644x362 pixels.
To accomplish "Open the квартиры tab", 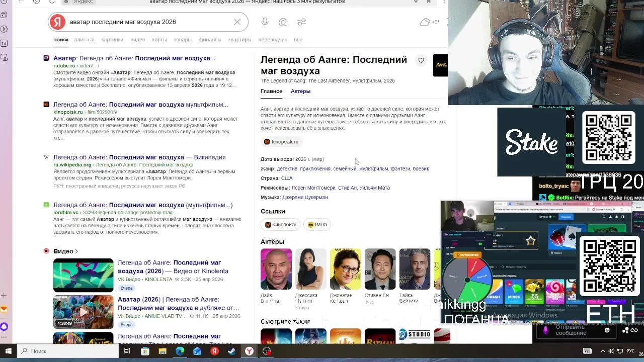I will 239,40.
